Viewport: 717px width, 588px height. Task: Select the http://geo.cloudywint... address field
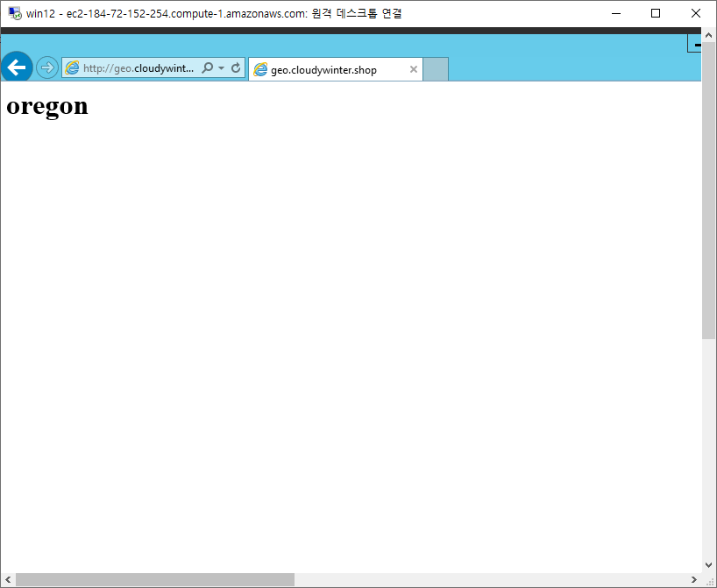point(153,67)
